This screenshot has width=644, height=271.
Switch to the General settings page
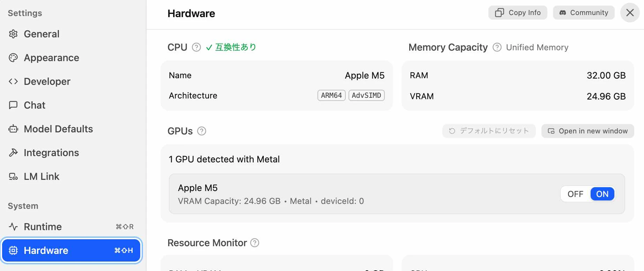point(71,34)
